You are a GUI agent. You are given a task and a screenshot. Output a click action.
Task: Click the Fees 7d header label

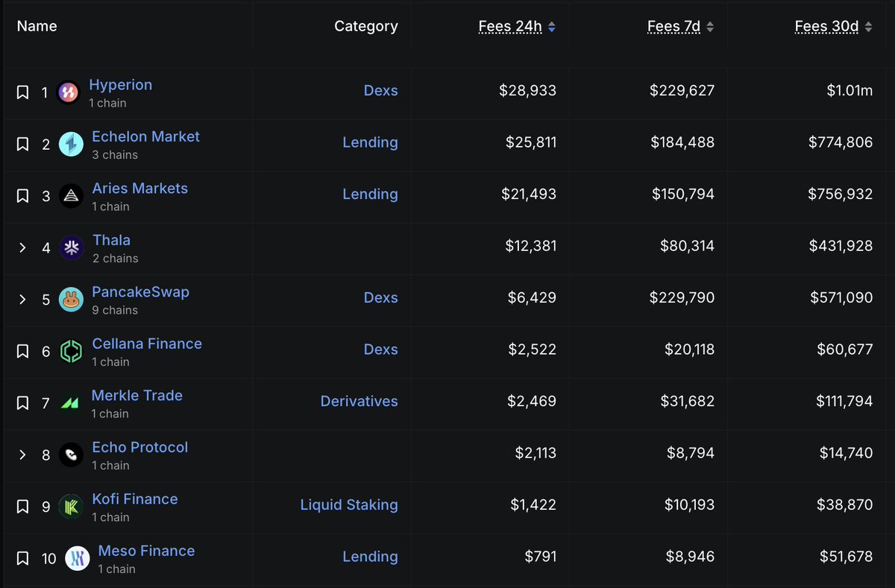click(673, 27)
